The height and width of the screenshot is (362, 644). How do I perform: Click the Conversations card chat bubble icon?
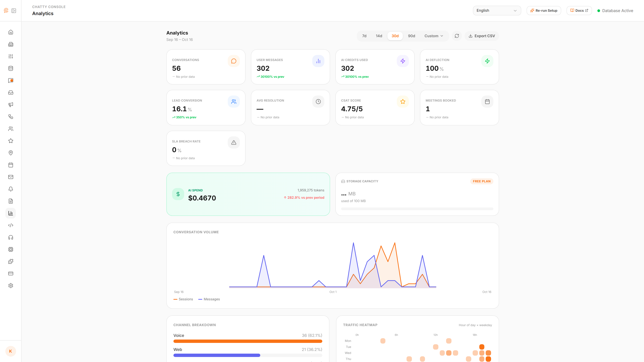pyautogui.click(x=234, y=61)
